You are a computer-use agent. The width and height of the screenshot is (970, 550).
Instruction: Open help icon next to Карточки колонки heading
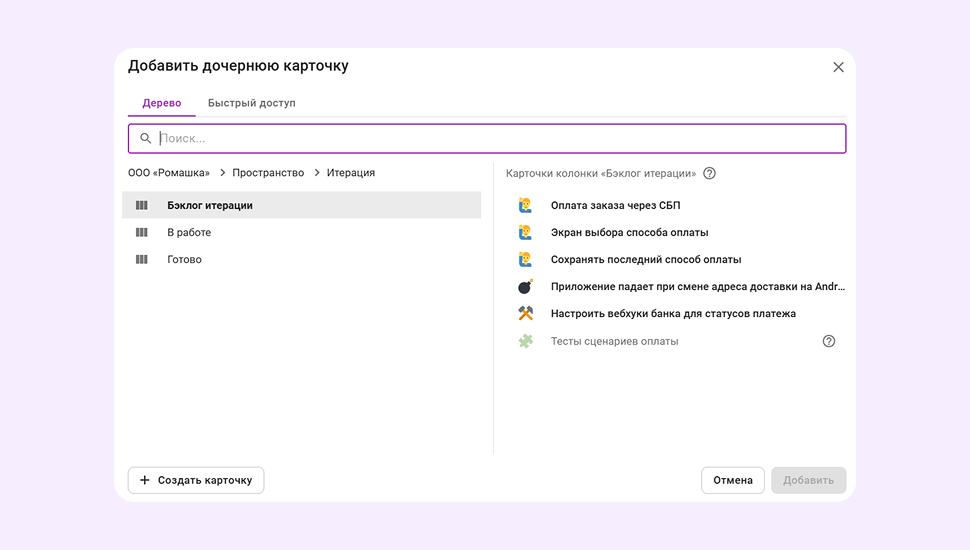coord(710,173)
